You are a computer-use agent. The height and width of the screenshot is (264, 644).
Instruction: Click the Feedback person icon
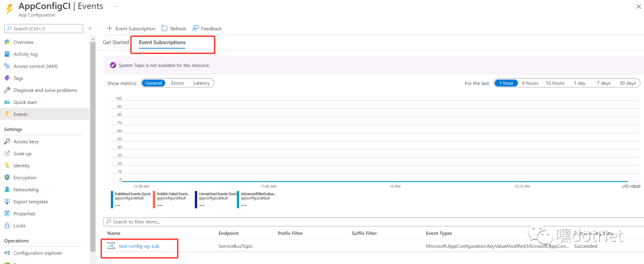pos(196,29)
